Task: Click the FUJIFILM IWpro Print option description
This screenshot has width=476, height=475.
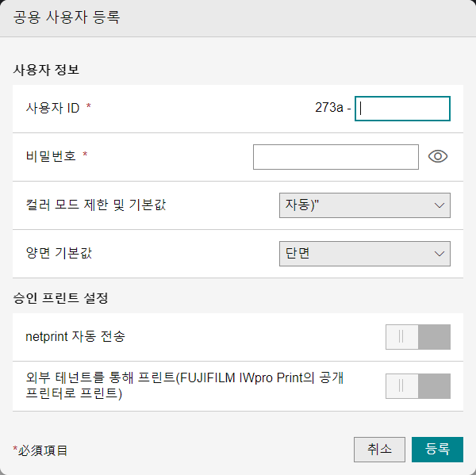Action: click(185, 385)
